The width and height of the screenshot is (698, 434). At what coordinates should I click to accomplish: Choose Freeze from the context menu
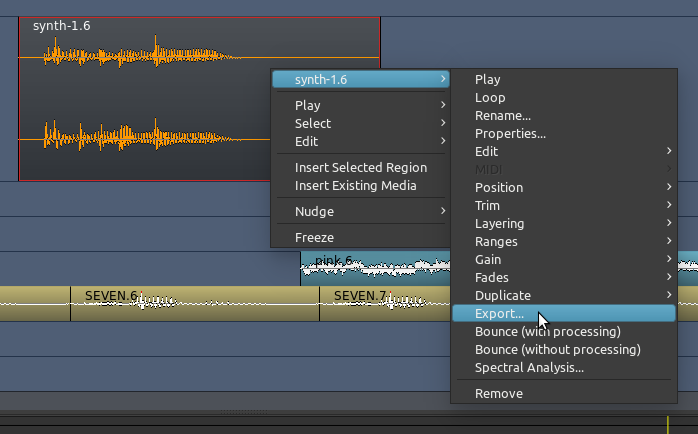pyautogui.click(x=360, y=238)
